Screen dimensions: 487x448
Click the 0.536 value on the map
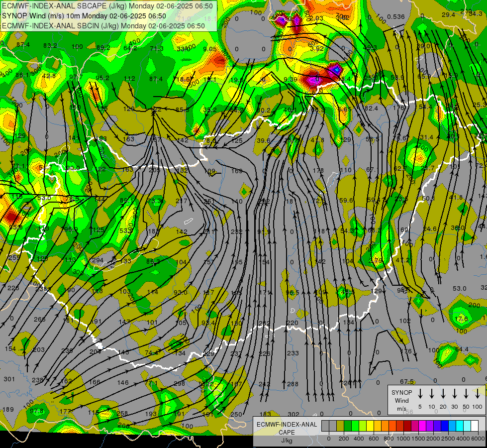[396, 17]
